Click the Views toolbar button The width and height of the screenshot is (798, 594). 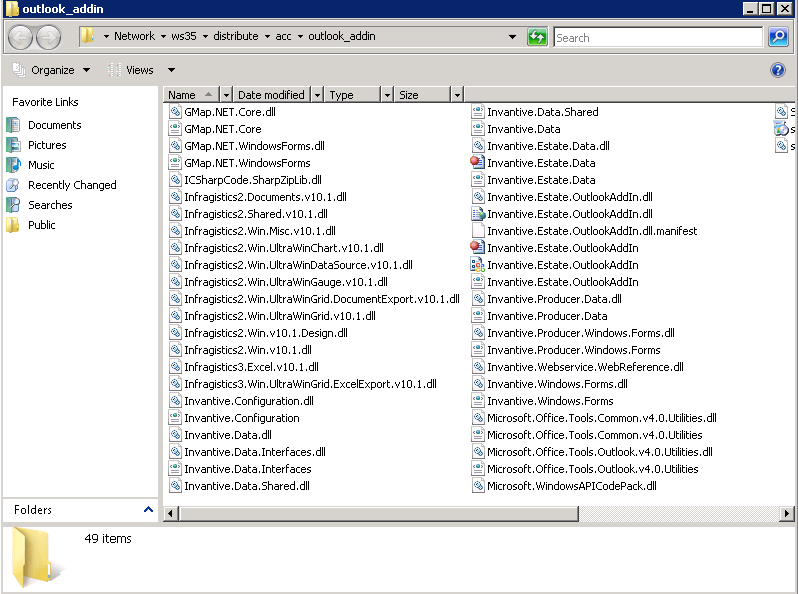click(x=131, y=70)
